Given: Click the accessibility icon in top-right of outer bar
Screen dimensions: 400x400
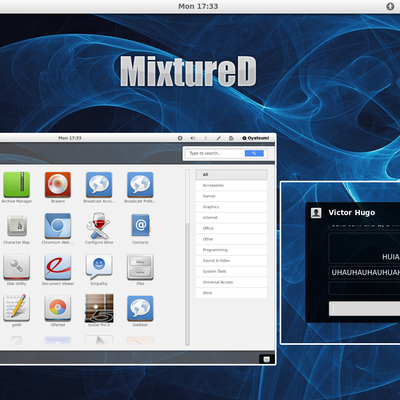Looking at the screenshot, I should (x=390, y=6).
